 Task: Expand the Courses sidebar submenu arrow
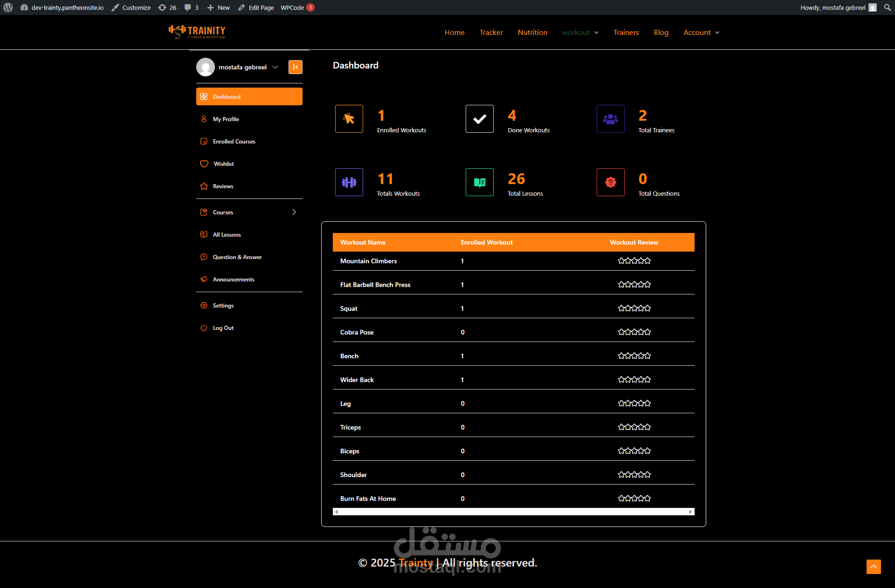tap(294, 212)
